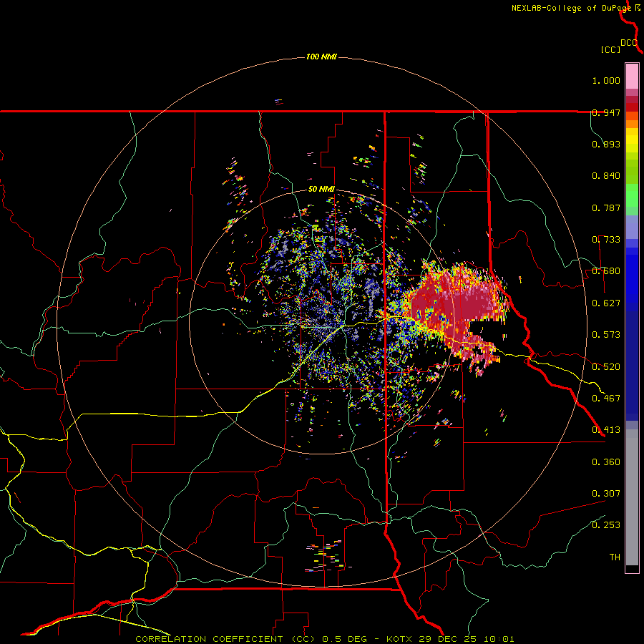Click the 50 NMI range ring label
This screenshot has width=644, height=644.
click(321, 190)
